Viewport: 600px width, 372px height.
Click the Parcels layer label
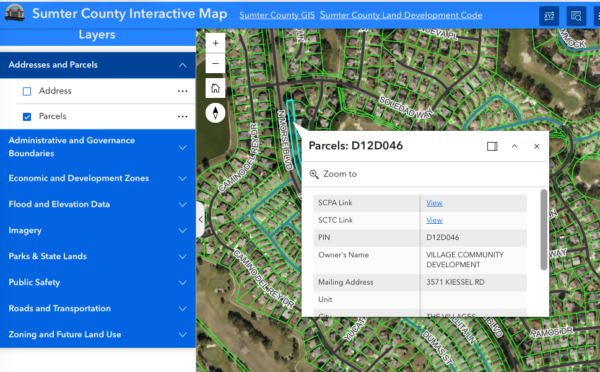[52, 116]
